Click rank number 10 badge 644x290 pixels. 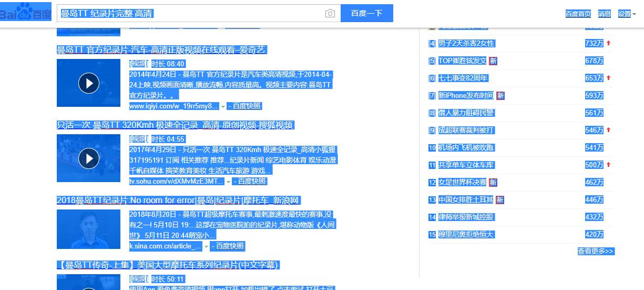tap(432, 148)
